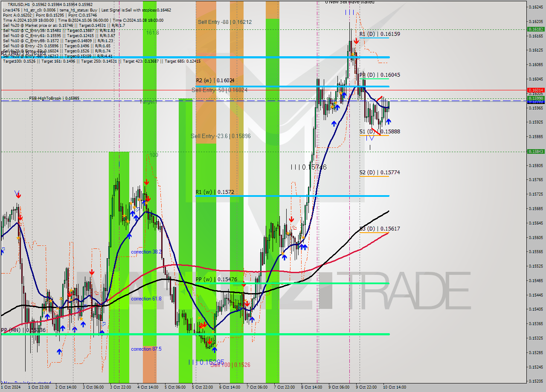The width and height of the screenshot is (546, 392).
Task: Select '5 Oct 06:00' on the time axis
Action: pos(175,387)
